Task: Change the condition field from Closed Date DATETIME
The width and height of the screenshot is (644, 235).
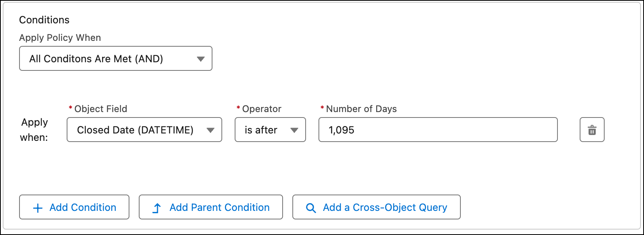Action: (144, 130)
